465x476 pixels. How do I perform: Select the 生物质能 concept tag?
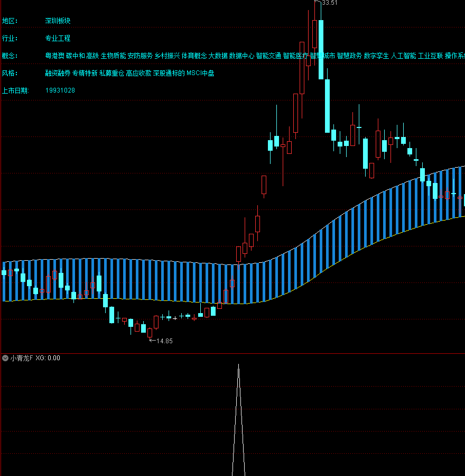(x=113, y=56)
